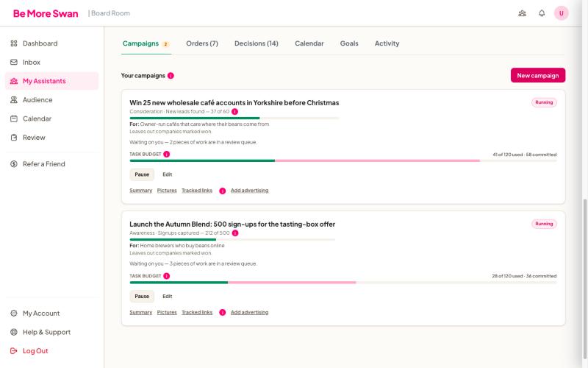The width and height of the screenshot is (588, 368).
Task: Open Tracked links for Yorkshire campaign
Action: [197, 191]
